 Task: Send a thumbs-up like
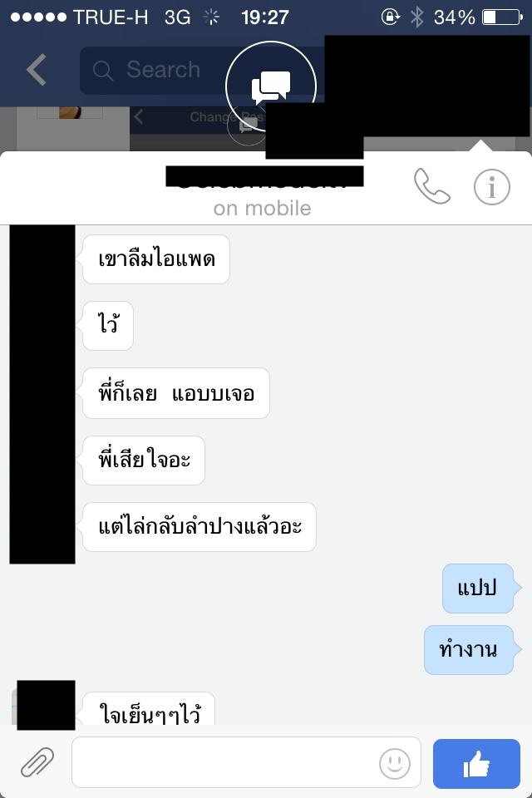click(476, 763)
